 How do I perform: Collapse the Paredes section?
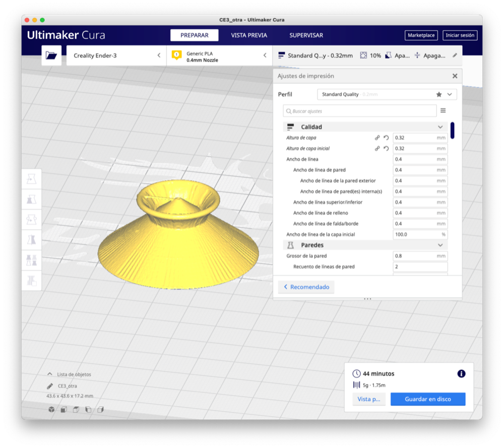tap(440, 245)
